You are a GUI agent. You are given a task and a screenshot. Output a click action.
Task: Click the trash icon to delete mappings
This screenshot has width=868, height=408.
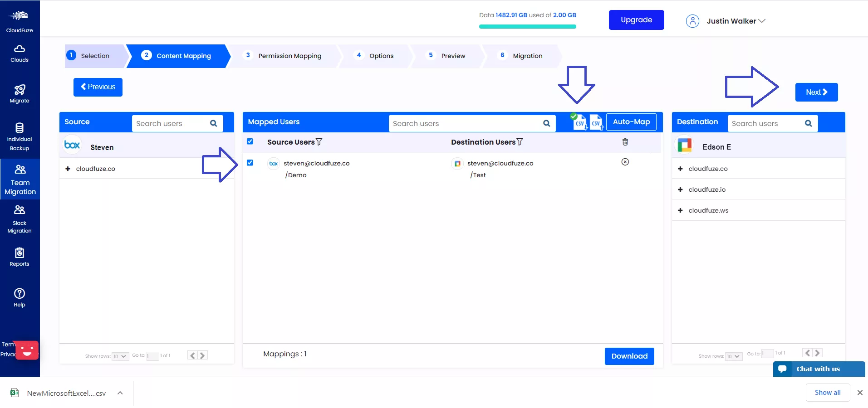click(x=625, y=142)
